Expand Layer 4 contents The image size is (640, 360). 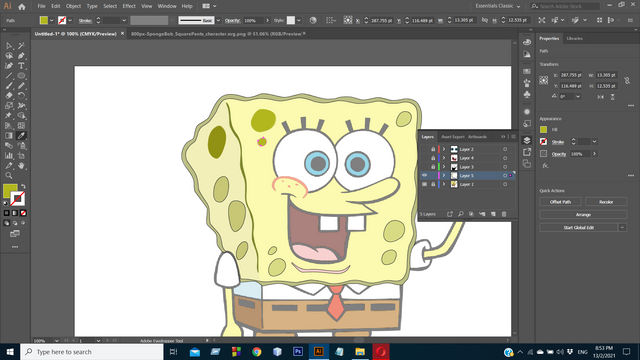pos(444,158)
